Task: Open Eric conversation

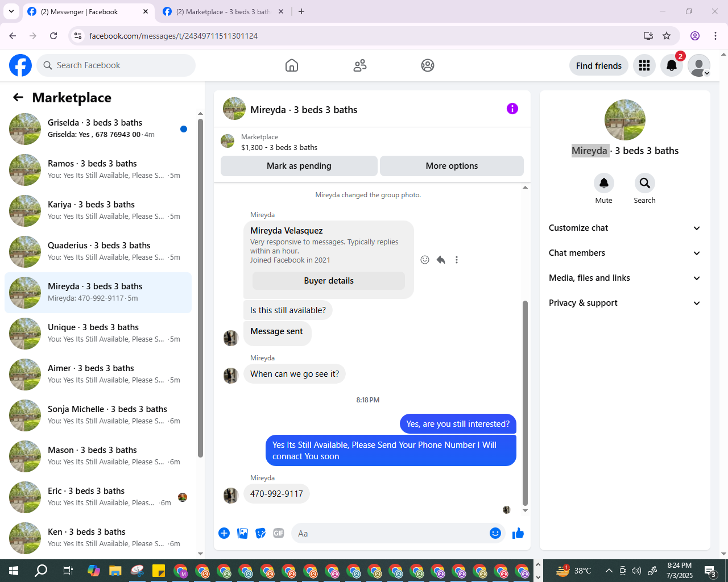Action: coord(98,497)
